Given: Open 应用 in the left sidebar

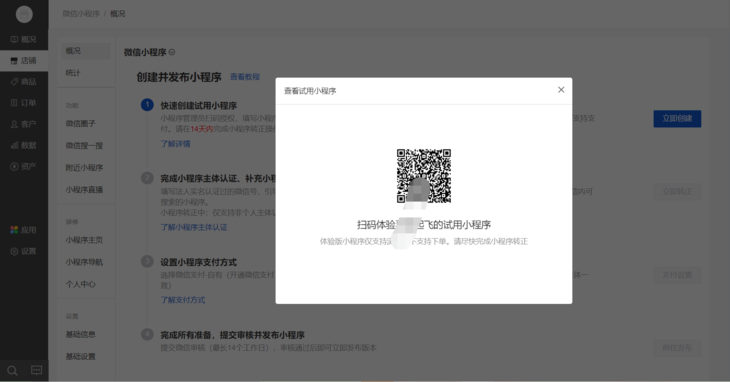Looking at the screenshot, I should [24, 230].
